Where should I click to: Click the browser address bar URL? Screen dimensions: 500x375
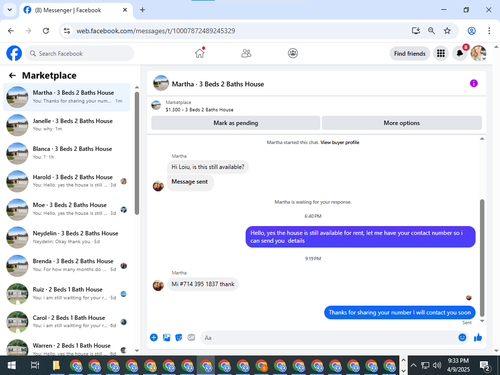(156, 31)
